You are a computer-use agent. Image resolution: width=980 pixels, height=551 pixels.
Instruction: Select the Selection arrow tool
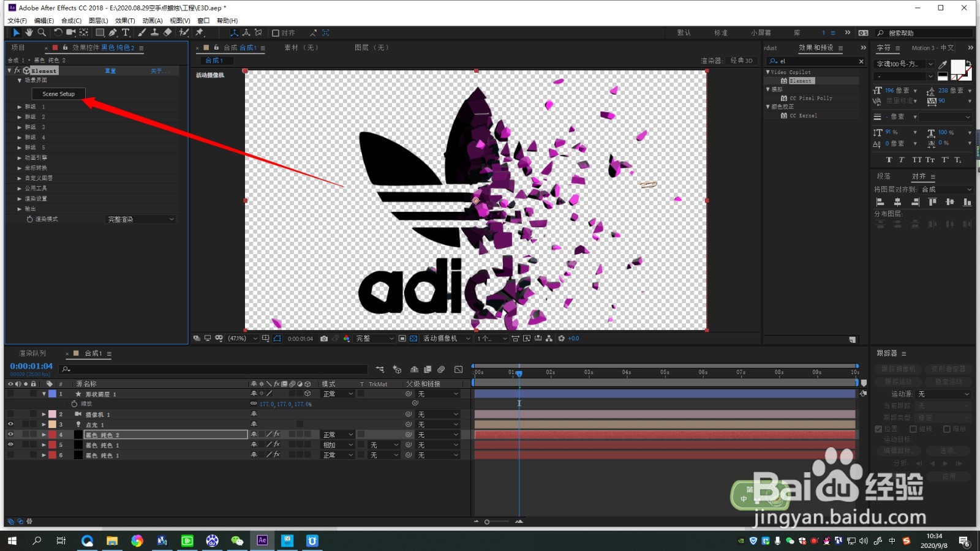(x=16, y=32)
